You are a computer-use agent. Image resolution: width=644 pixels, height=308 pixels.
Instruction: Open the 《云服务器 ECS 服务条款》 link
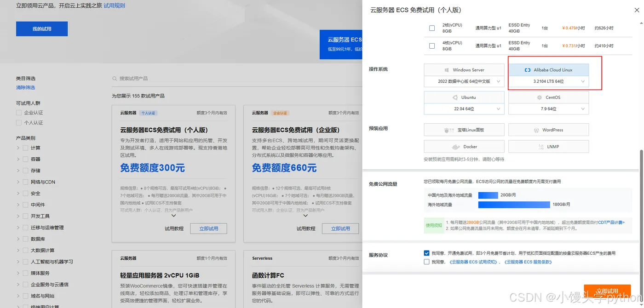coord(528,262)
